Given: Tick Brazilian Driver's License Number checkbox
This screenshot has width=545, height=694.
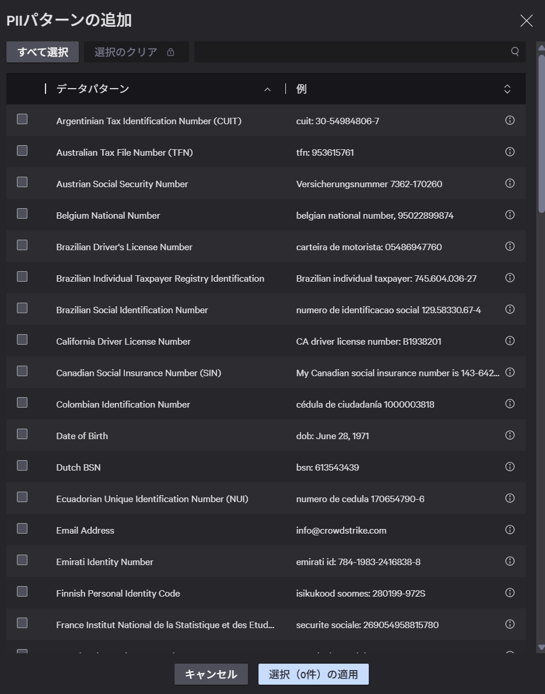Looking at the screenshot, I should point(22,245).
